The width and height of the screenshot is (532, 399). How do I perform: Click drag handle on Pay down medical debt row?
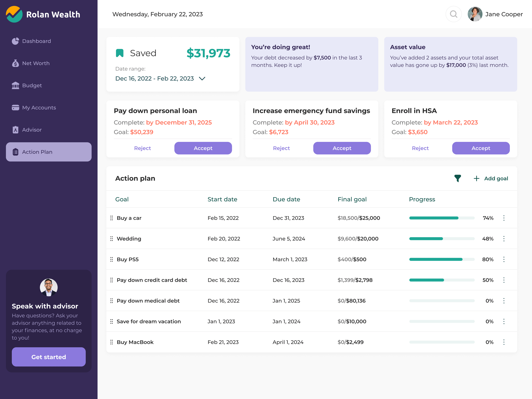pos(112,301)
